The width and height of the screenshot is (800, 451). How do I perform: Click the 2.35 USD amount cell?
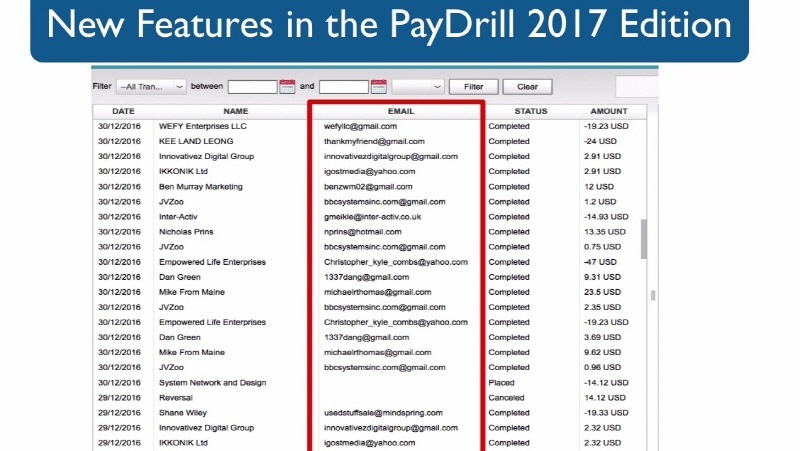click(603, 307)
